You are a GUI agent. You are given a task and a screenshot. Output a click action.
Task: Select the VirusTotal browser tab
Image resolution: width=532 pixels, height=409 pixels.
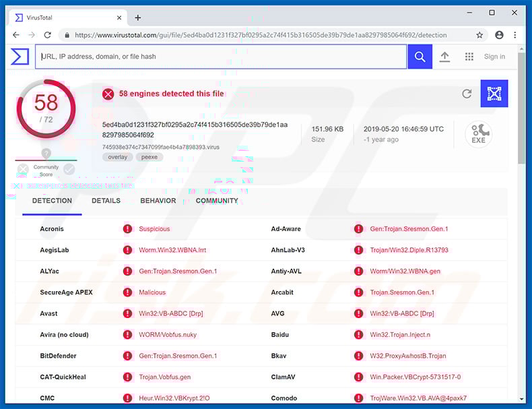click(68, 18)
